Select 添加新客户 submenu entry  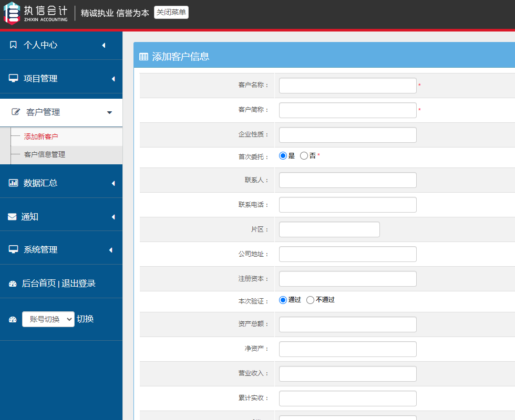coord(41,136)
